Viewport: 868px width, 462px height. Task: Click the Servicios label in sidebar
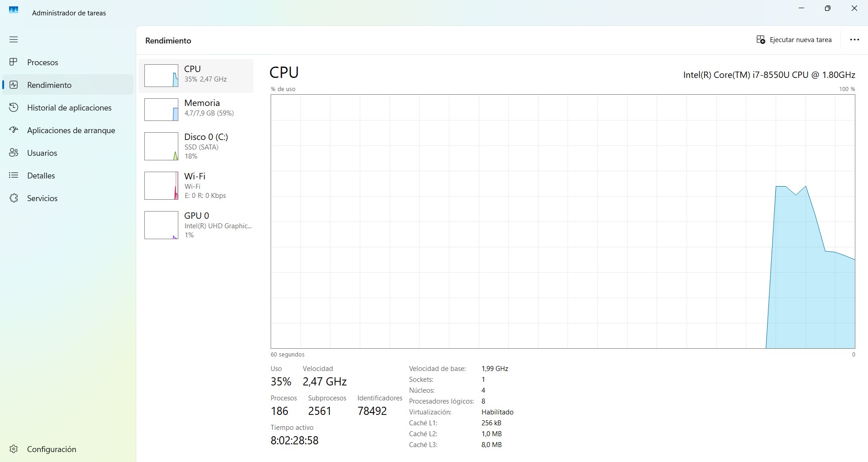42,198
